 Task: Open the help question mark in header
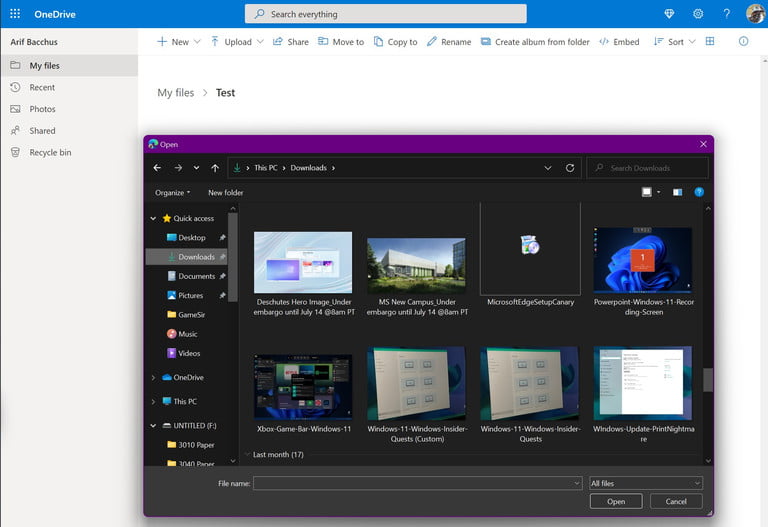(727, 14)
